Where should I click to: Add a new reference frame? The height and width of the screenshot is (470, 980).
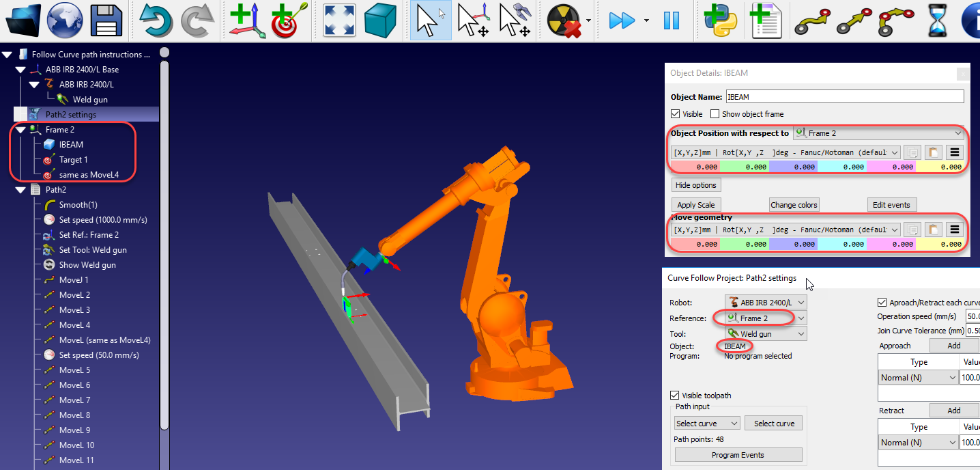point(246,20)
